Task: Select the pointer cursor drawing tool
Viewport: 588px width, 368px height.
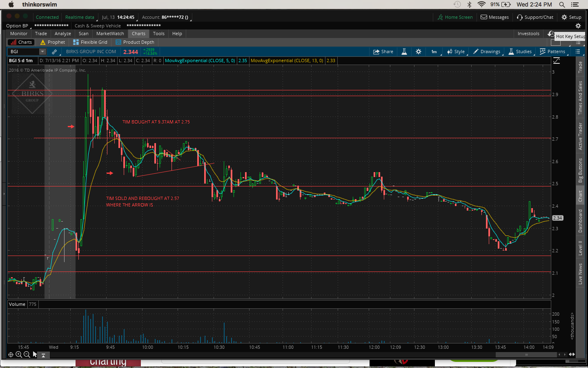Action: [x=35, y=355]
